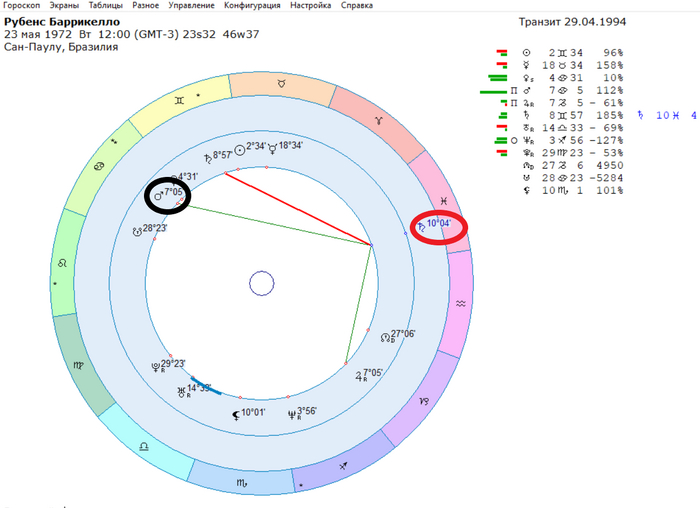The image size is (700, 508).
Task: Click the 185% value in the Saturn row
Action: [610, 115]
